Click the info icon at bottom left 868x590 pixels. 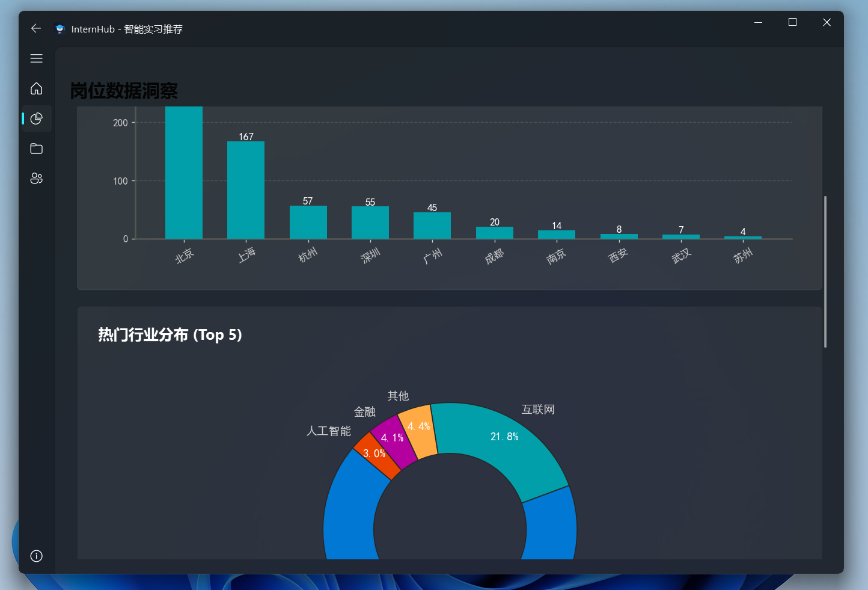coord(36,556)
